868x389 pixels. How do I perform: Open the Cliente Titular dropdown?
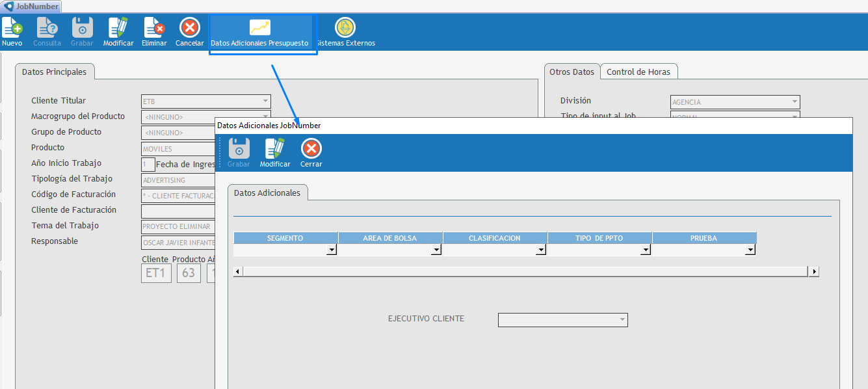[265, 101]
